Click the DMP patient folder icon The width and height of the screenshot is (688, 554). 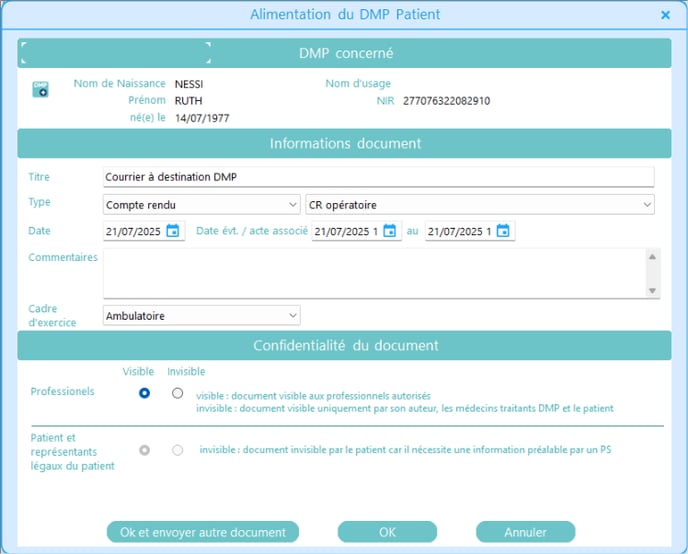[x=40, y=89]
